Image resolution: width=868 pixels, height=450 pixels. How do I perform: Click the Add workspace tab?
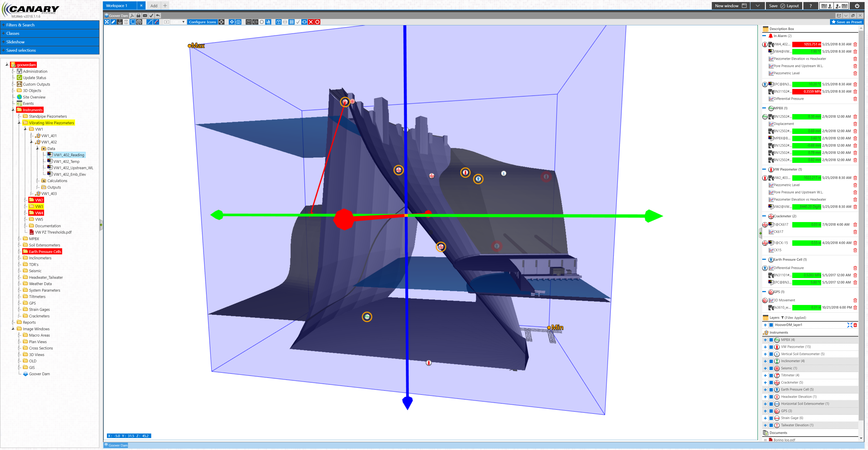pyautogui.click(x=154, y=6)
